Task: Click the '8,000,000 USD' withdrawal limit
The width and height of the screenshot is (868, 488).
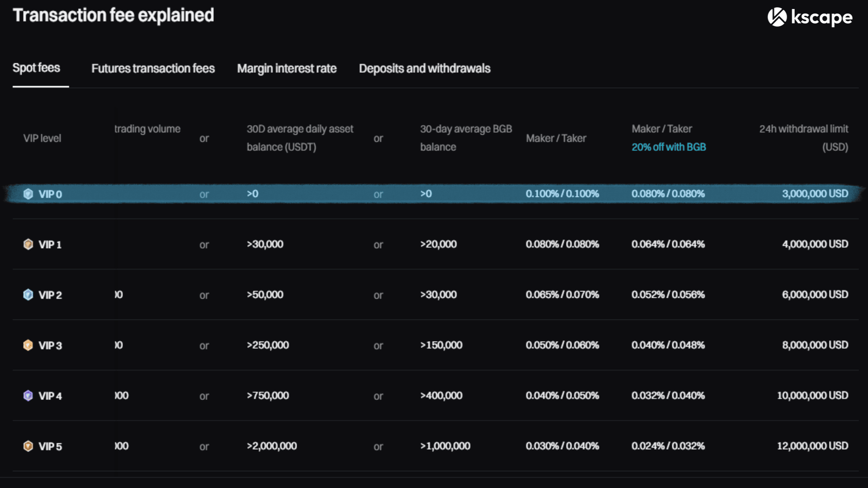Action: coord(815,345)
